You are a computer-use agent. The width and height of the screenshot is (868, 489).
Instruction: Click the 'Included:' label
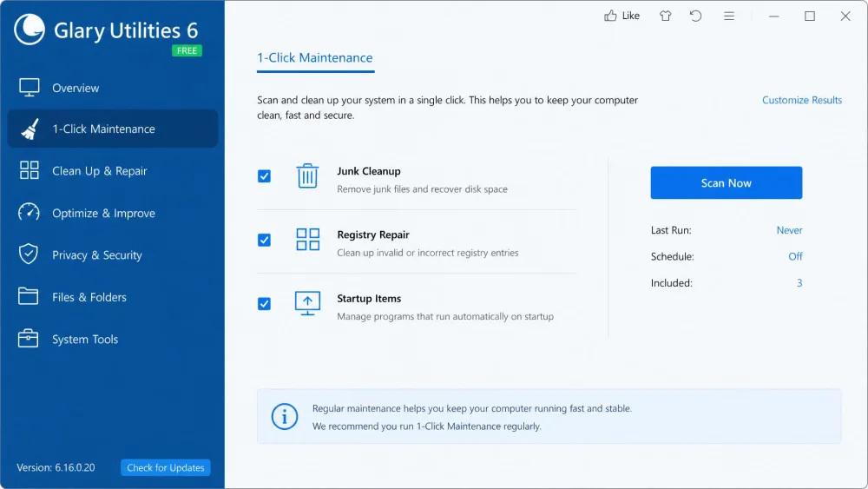pyautogui.click(x=672, y=283)
